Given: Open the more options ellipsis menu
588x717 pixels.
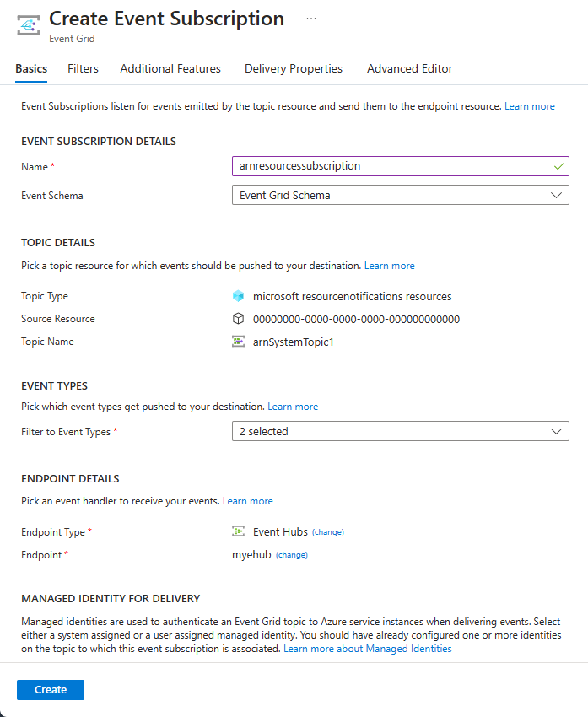Looking at the screenshot, I should (311, 19).
